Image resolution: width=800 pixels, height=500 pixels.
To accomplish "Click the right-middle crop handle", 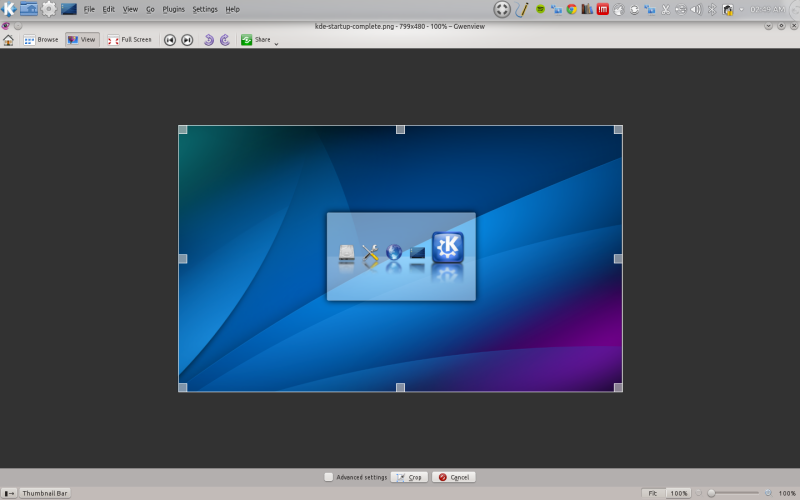I will click(618, 259).
